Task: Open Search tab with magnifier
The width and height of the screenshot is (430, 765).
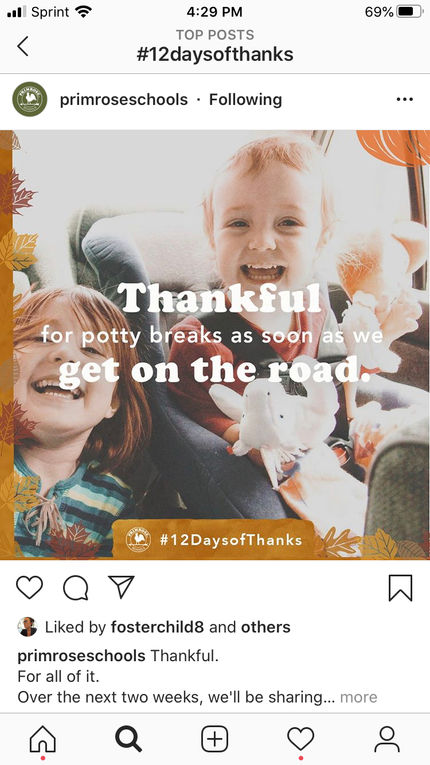Action: click(x=129, y=739)
